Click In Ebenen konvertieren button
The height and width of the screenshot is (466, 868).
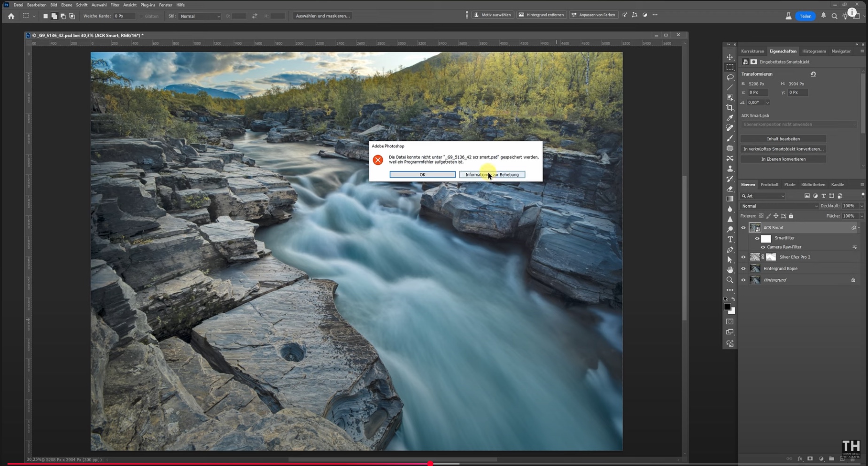[783, 159]
